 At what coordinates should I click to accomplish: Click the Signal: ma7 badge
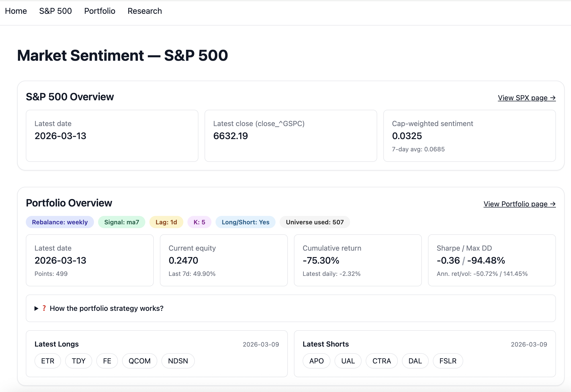tap(122, 222)
